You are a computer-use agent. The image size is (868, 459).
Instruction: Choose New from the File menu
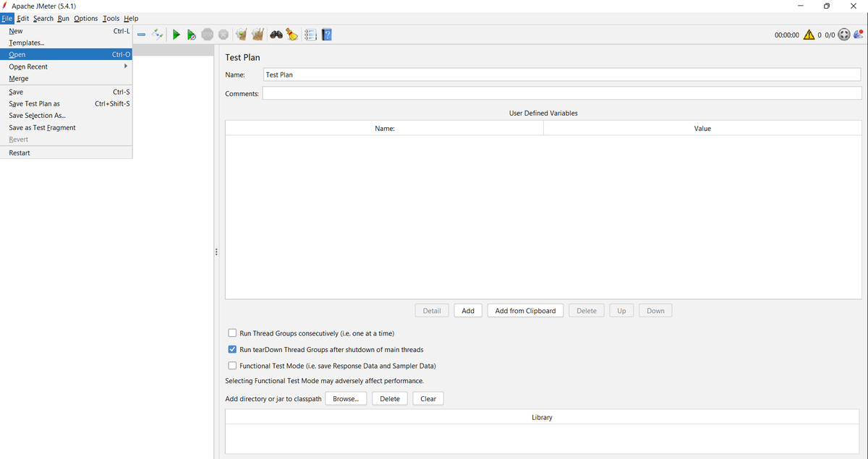[x=67, y=31]
